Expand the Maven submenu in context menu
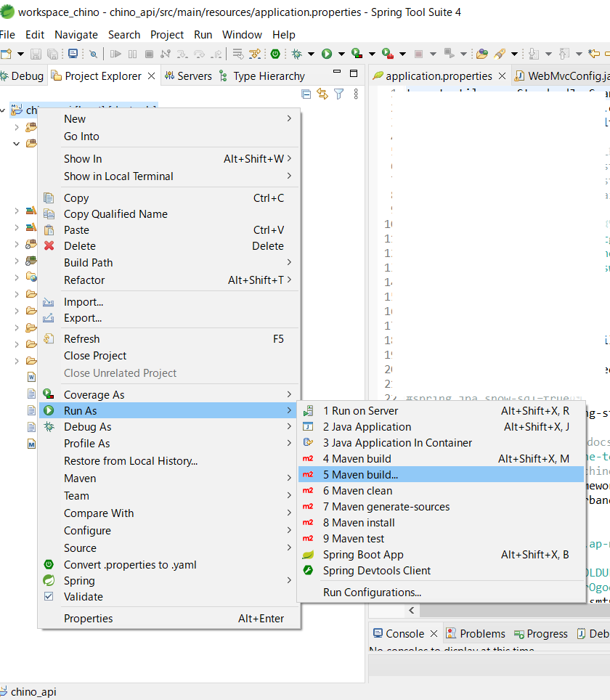 [x=80, y=479]
